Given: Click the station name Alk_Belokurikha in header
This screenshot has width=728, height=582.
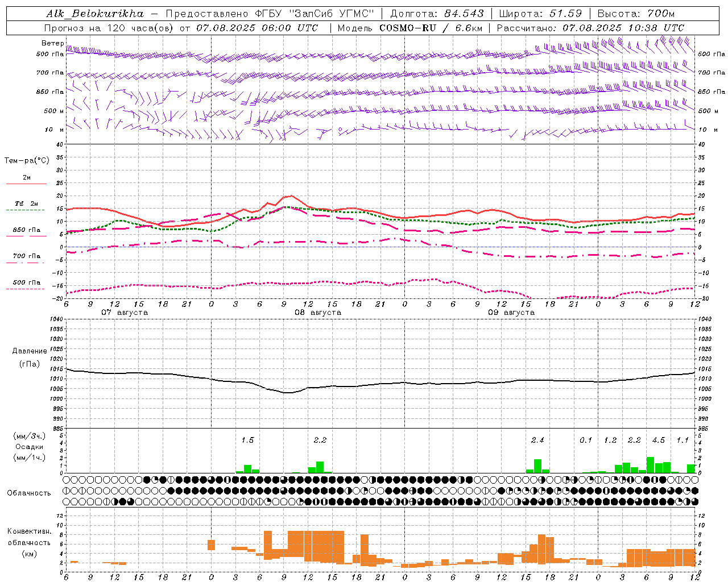Looking at the screenshot, I should (x=95, y=14).
